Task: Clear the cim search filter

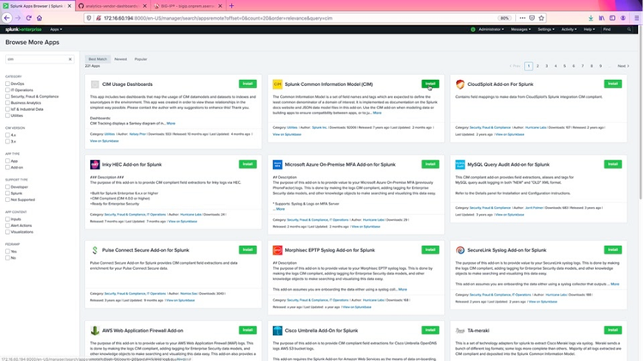Action: [70, 59]
